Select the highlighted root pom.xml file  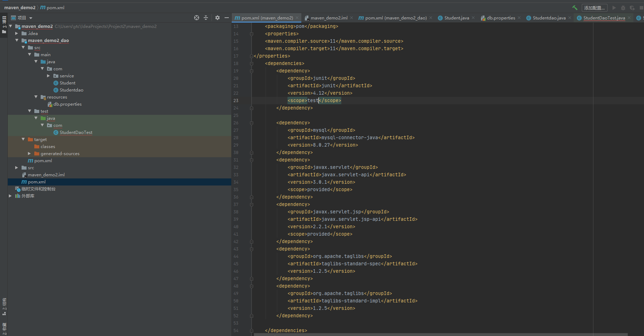[x=36, y=182]
